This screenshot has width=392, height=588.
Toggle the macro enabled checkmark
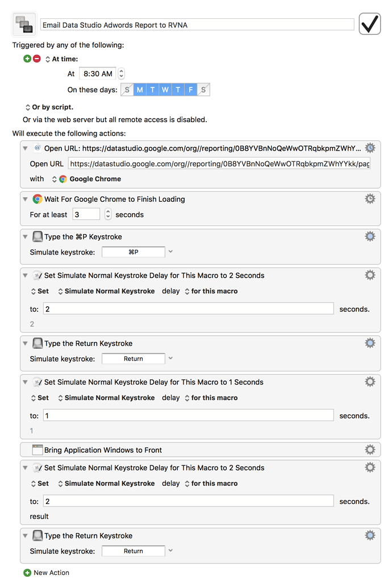point(369,24)
